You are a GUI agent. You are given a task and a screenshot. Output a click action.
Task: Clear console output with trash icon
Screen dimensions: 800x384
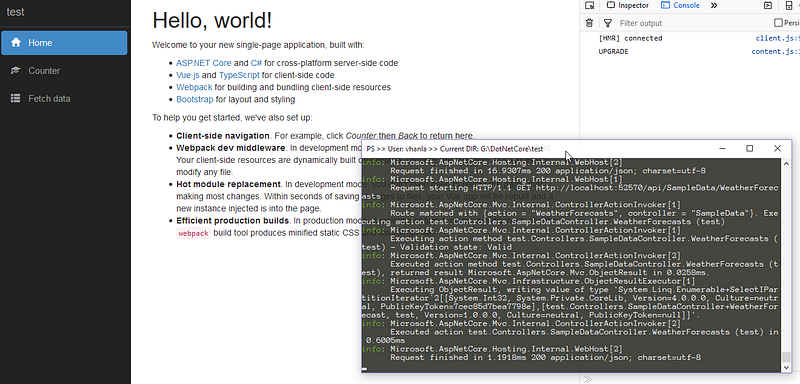pos(590,23)
